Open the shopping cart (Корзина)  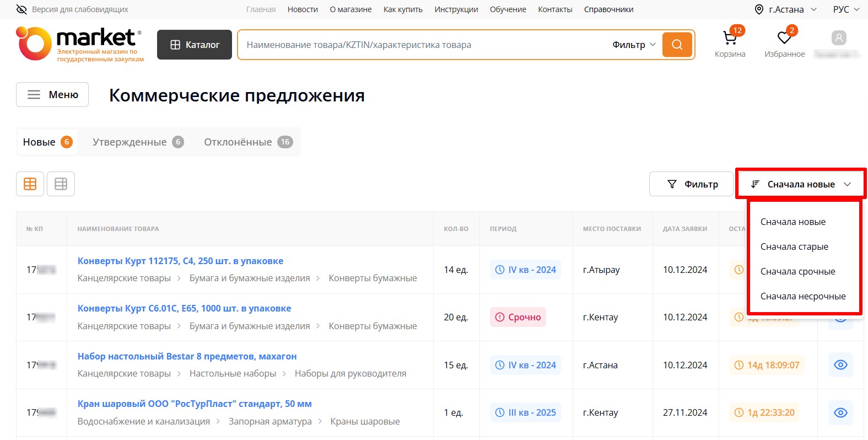(x=730, y=39)
